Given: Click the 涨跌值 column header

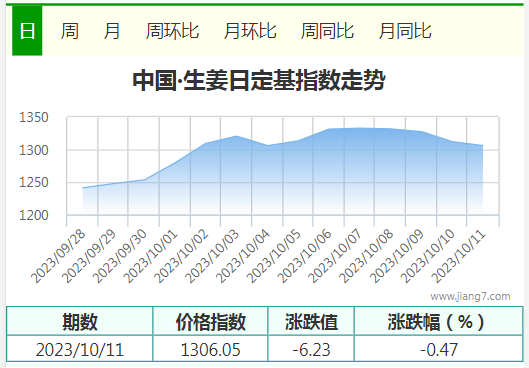Looking at the screenshot, I should [311, 321].
